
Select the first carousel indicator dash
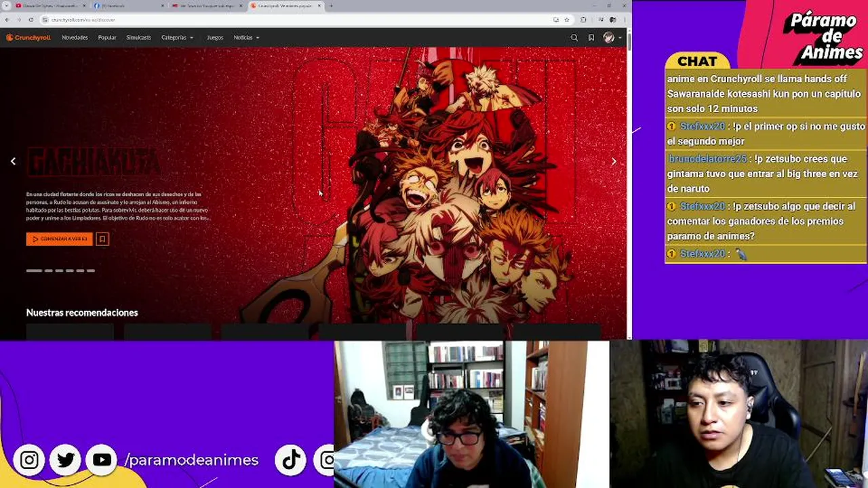point(34,270)
